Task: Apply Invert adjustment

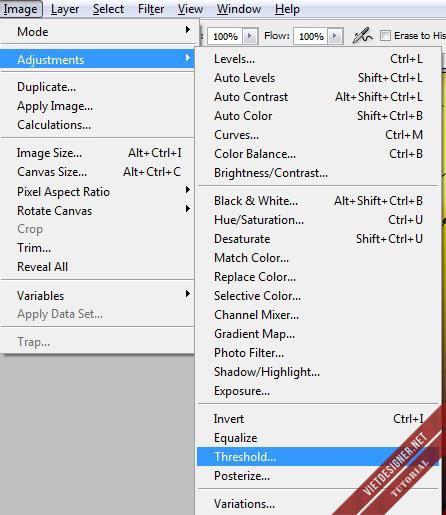Action: click(318, 419)
